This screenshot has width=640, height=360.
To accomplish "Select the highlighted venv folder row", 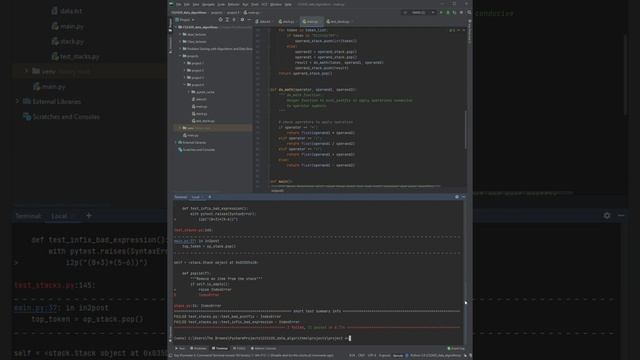I will coord(213,128).
